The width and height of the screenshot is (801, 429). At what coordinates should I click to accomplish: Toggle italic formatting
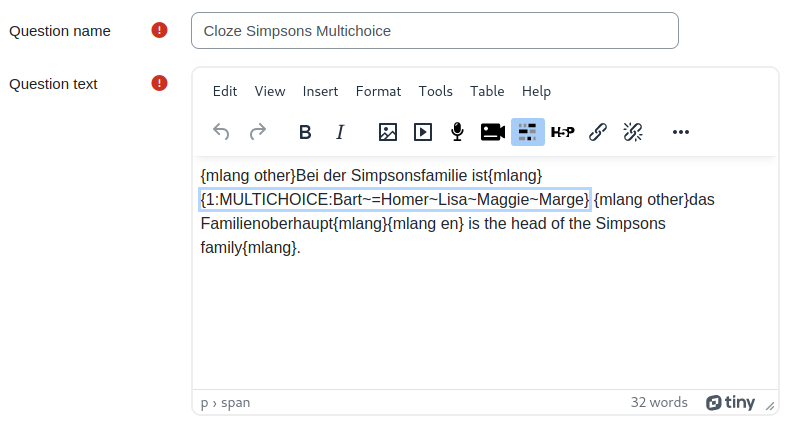[x=340, y=132]
